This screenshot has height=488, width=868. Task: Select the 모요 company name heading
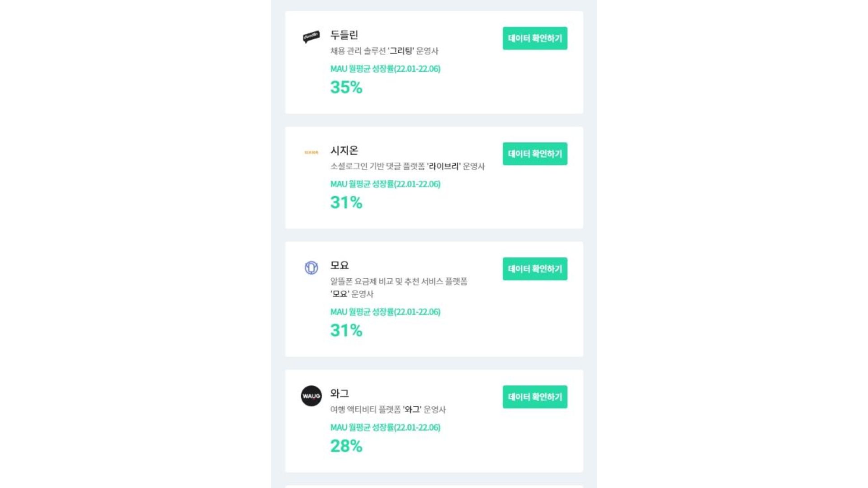pyautogui.click(x=340, y=265)
